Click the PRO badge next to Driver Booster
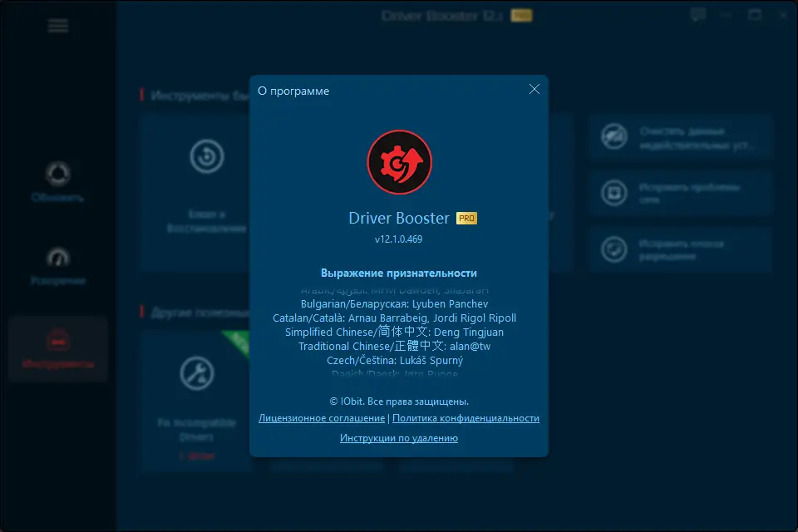Viewport: 798px width, 532px height. [x=466, y=219]
